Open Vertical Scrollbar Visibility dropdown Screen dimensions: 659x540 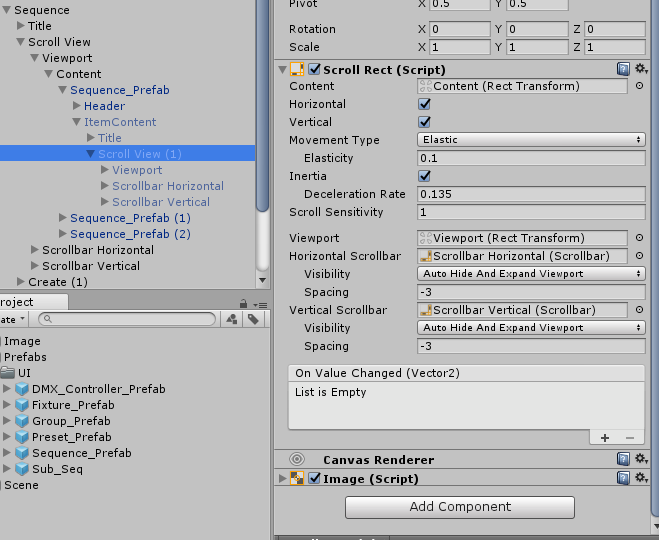tap(531, 327)
